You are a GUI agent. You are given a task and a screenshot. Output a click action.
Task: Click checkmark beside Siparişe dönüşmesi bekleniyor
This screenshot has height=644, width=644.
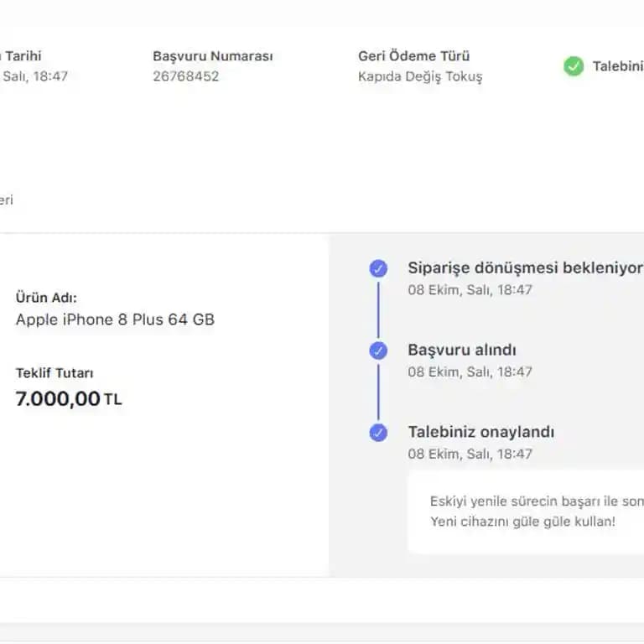point(378,268)
